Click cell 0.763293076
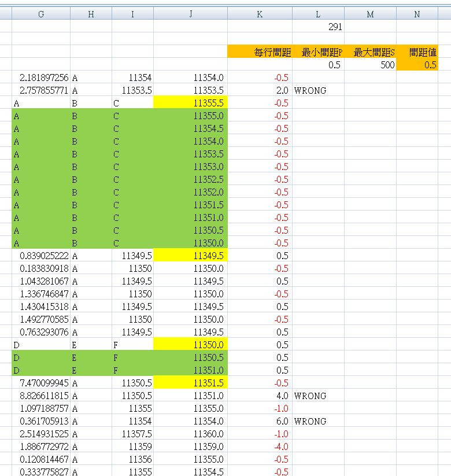 [x=41, y=332]
